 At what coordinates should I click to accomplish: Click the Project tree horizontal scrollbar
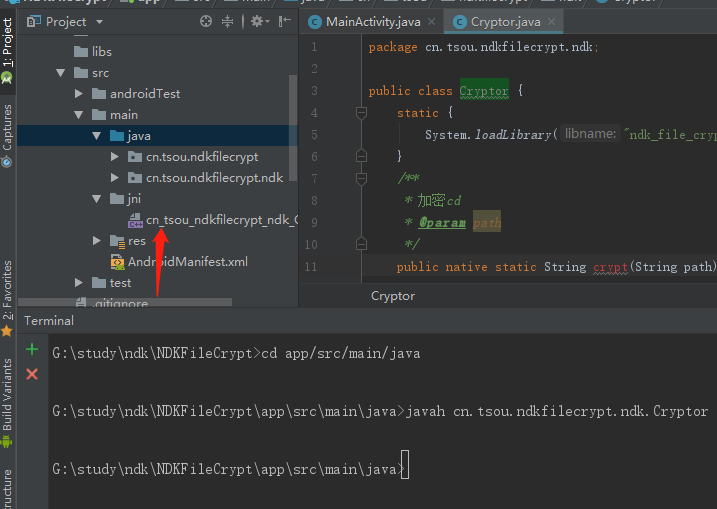click(x=125, y=302)
